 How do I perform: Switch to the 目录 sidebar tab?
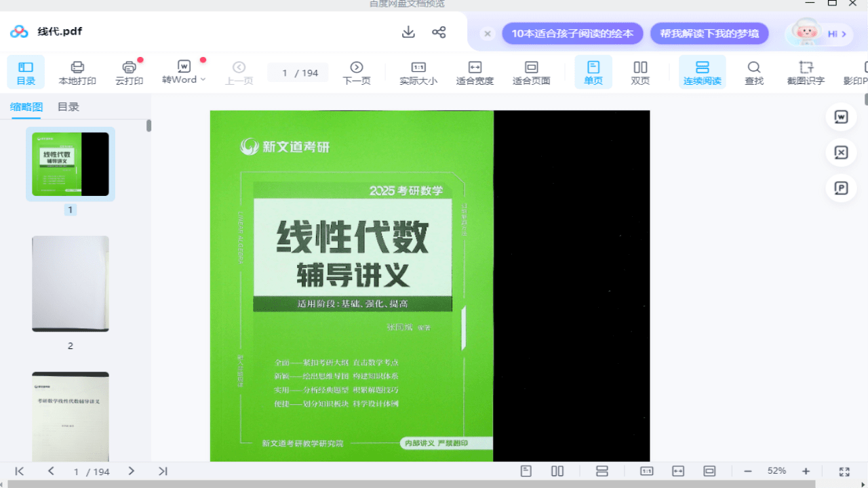pyautogui.click(x=68, y=107)
